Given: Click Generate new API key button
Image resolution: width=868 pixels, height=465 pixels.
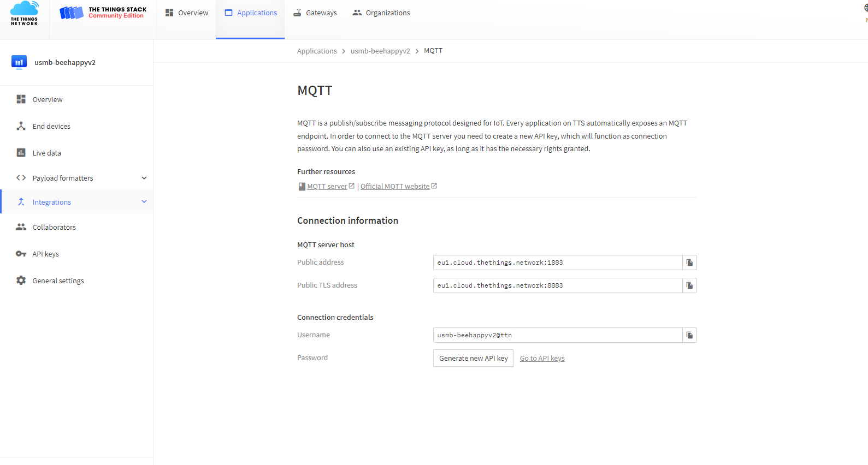Looking at the screenshot, I should [x=474, y=358].
